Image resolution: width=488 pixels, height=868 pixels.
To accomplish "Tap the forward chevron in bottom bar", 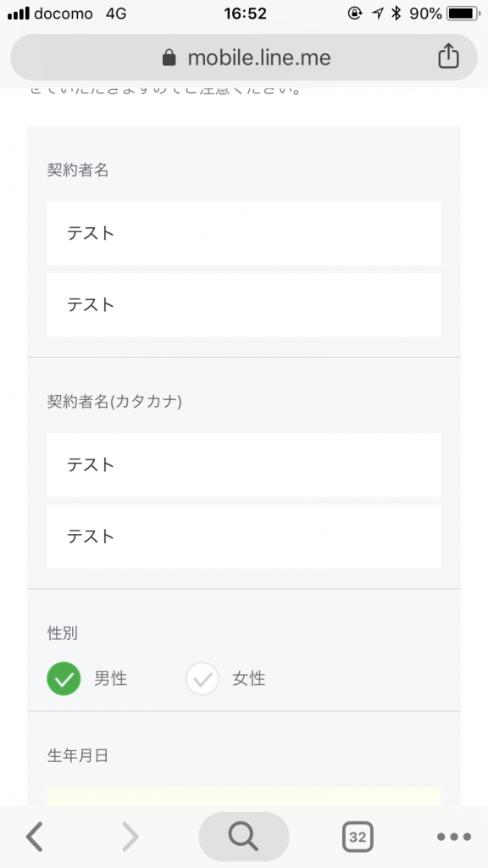I will 130,837.
